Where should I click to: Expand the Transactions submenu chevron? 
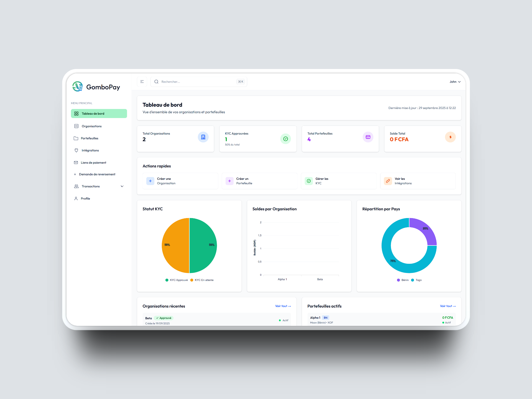tap(122, 186)
